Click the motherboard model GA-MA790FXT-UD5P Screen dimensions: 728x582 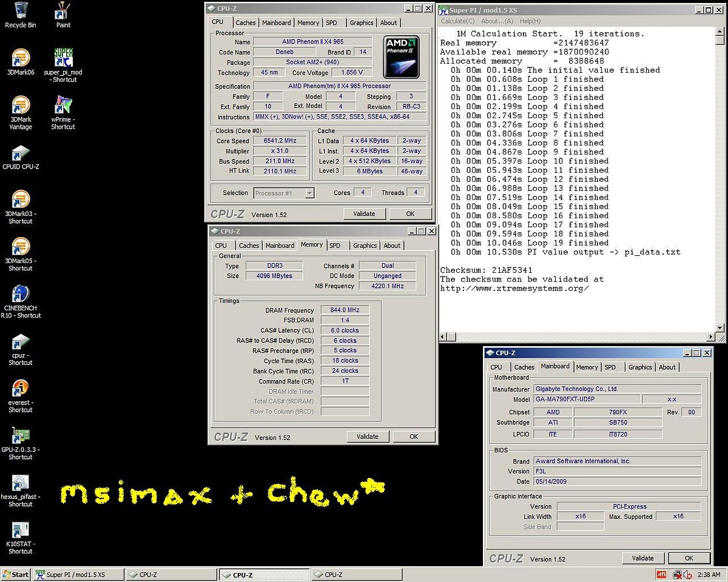[587, 399]
